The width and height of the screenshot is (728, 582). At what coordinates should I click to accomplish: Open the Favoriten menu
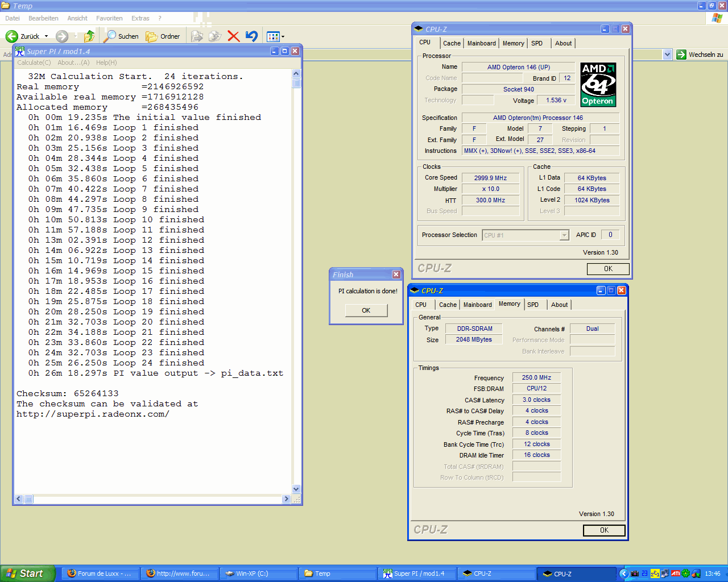(109, 18)
